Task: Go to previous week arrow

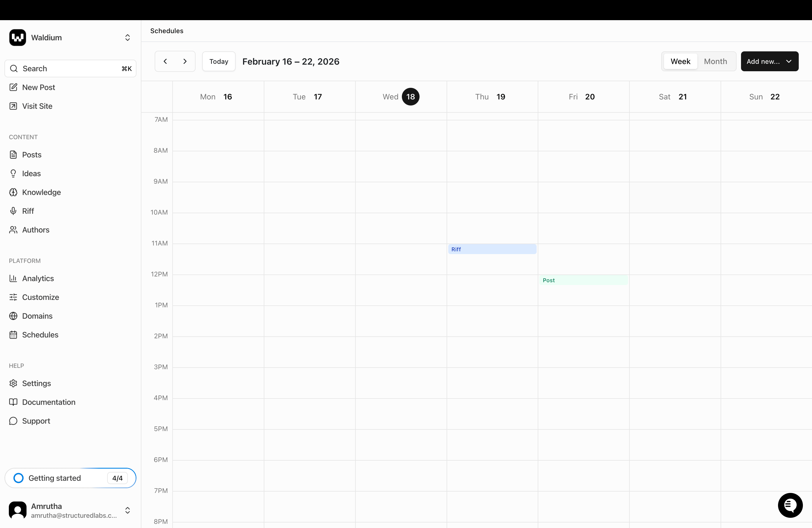Action: coord(165,61)
